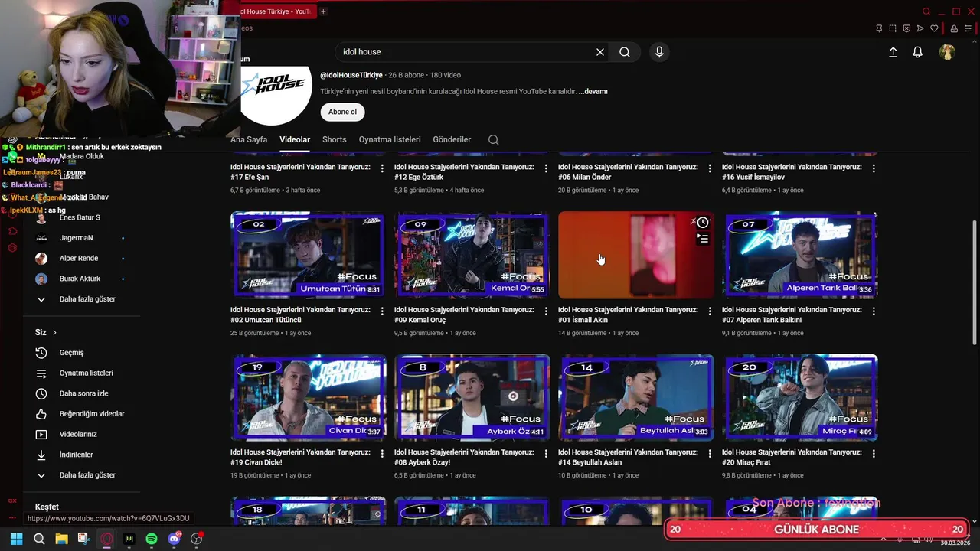980x551 pixels.
Task: Expand Siz section's lower Daha fazla göster
Action: [87, 475]
